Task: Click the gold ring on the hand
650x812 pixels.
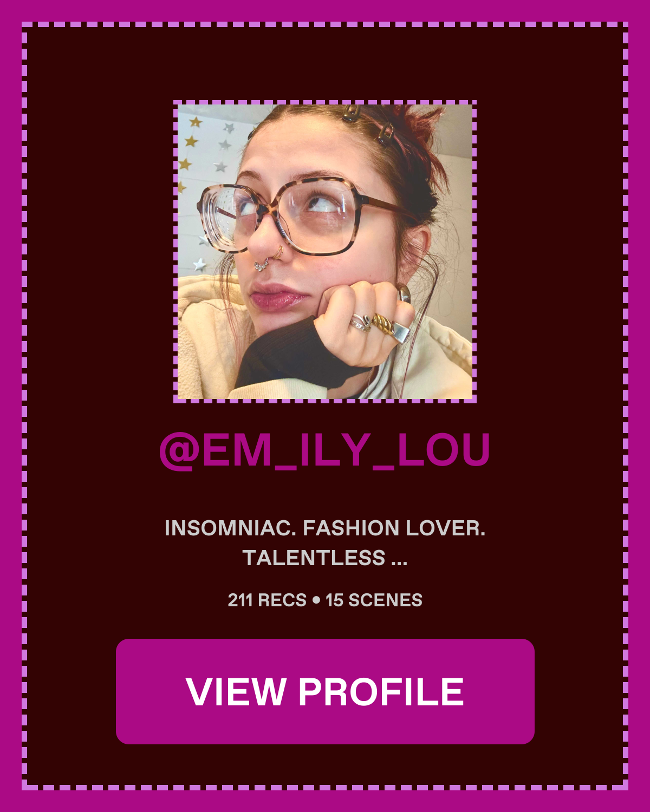Action: 382,324
